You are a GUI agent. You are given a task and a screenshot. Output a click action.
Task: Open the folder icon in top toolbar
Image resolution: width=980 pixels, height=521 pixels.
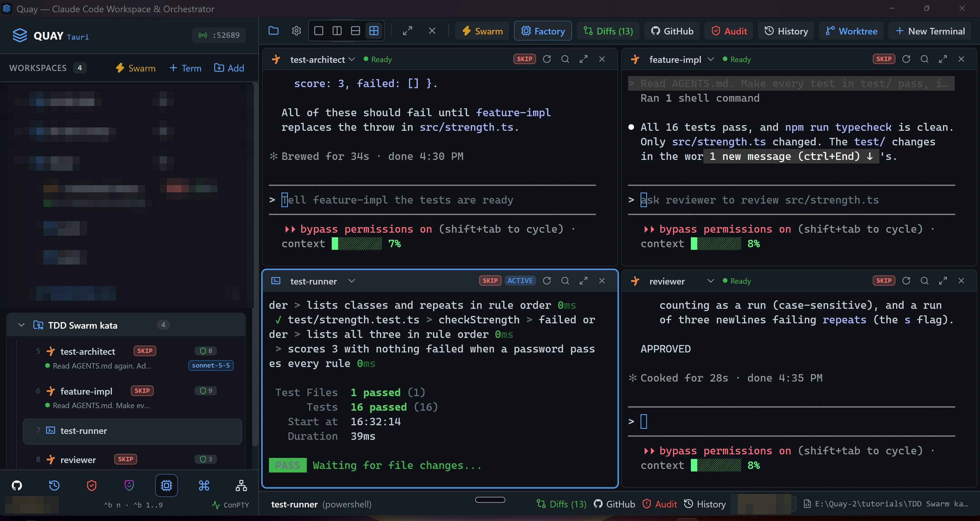point(274,31)
